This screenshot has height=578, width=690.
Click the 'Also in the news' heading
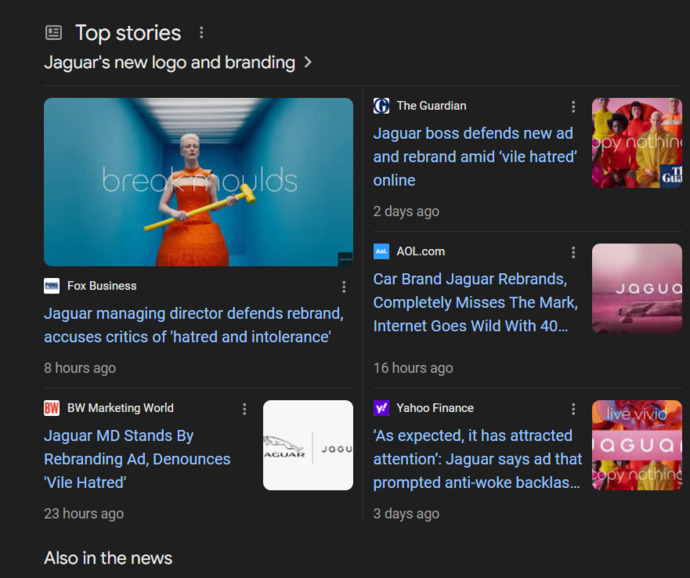click(108, 558)
